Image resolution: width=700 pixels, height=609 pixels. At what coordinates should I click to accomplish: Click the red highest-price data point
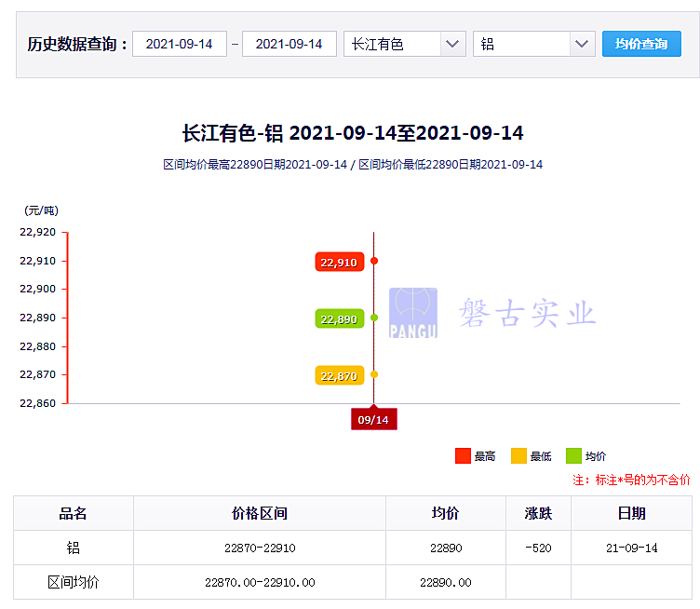[x=374, y=261]
